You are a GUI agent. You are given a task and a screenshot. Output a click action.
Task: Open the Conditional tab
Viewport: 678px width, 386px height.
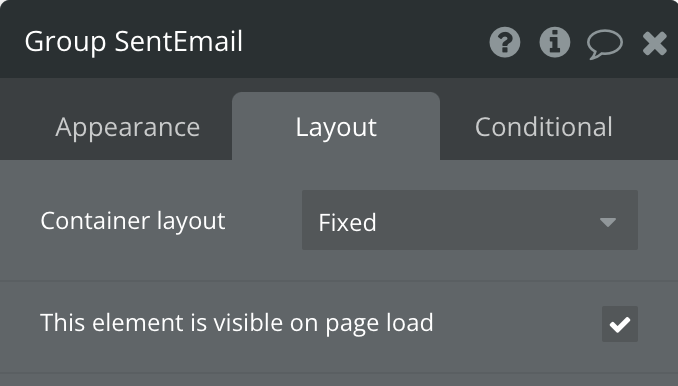[544, 127]
